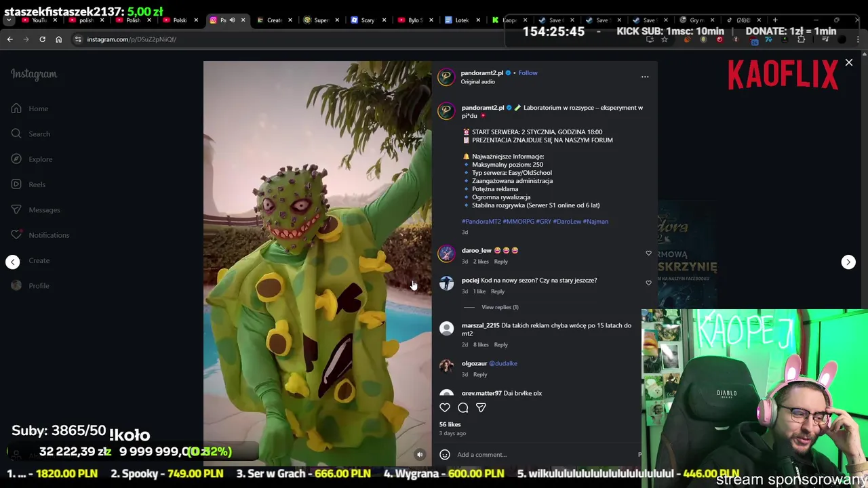Open Create in the Instagram sidebar

click(31, 260)
